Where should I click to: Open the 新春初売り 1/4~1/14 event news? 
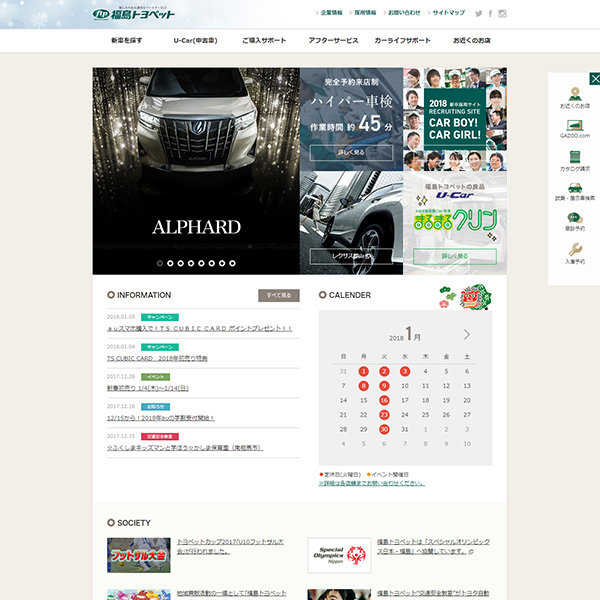pyautogui.click(x=148, y=388)
